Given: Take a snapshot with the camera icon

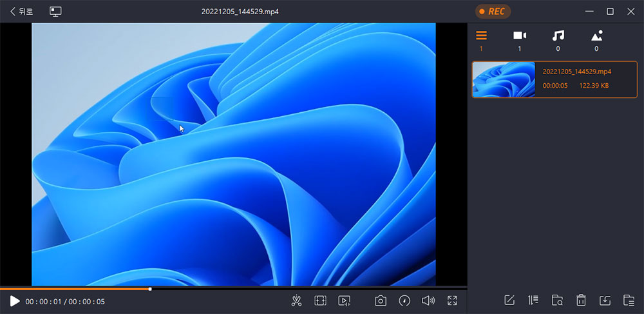Looking at the screenshot, I should click(x=381, y=301).
